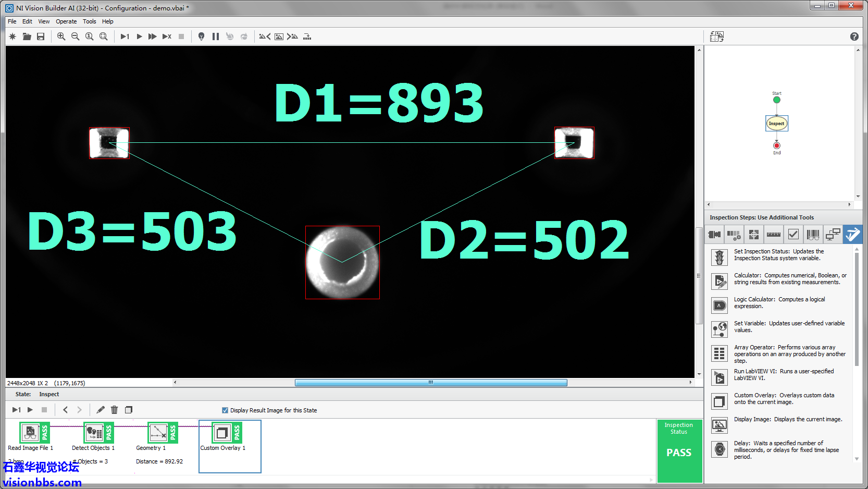
Task: Click the lightbulb icon in the toolbar
Action: (x=201, y=36)
